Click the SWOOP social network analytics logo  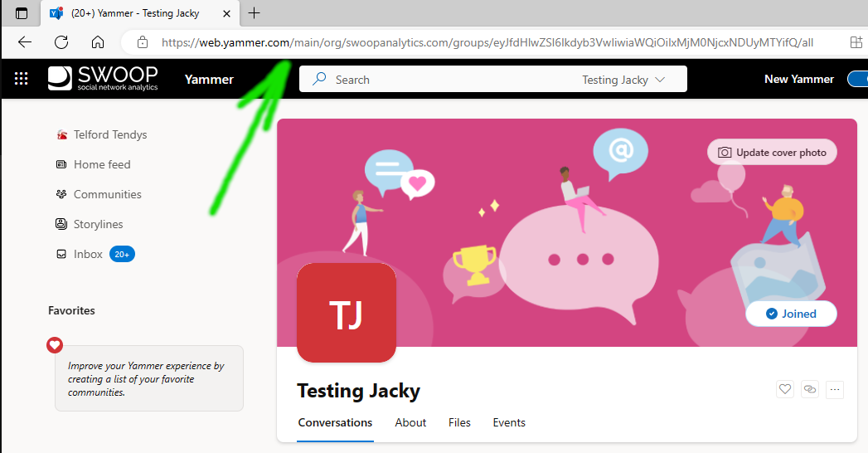tap(103, 79)
